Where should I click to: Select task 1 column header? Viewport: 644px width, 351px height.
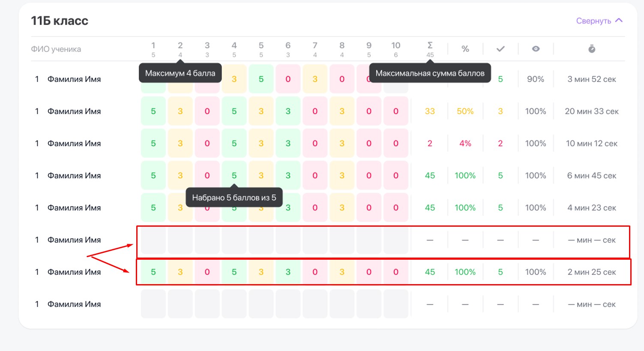[153, 48]
